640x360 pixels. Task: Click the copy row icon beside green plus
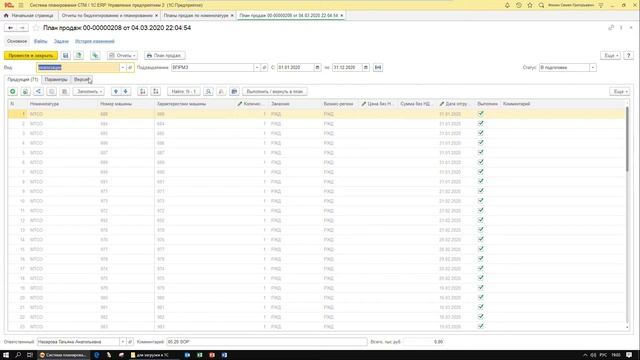(x=25, y=91)
